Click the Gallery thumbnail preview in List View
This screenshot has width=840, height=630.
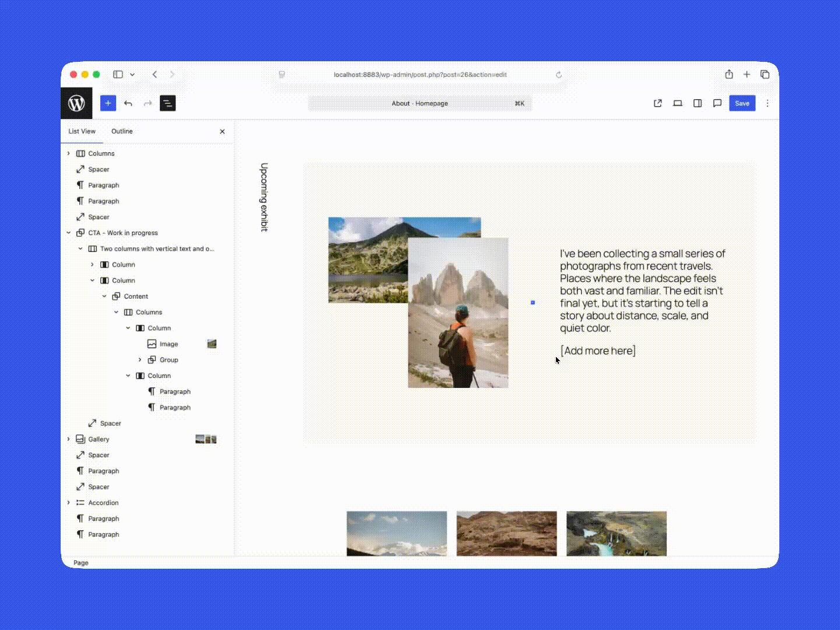(205, 439)
